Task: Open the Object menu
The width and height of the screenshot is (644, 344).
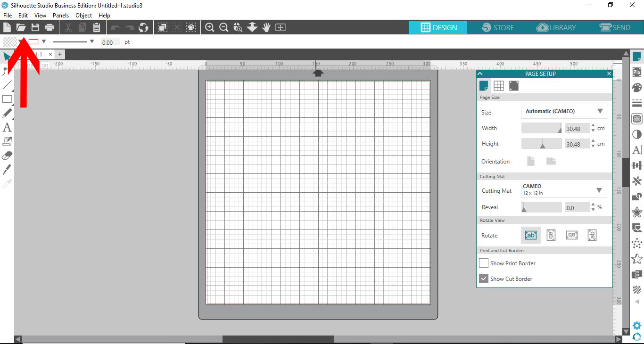Action: pyautogui.click(x=84, y=16)
